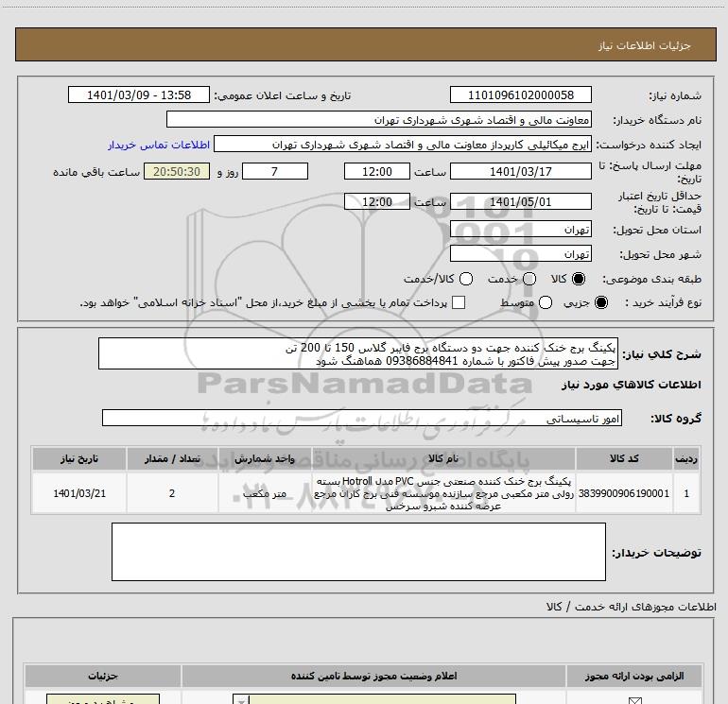Viewport: 728px width, 704px height.
Task: Click column header نام کالا
Action: 443,458
